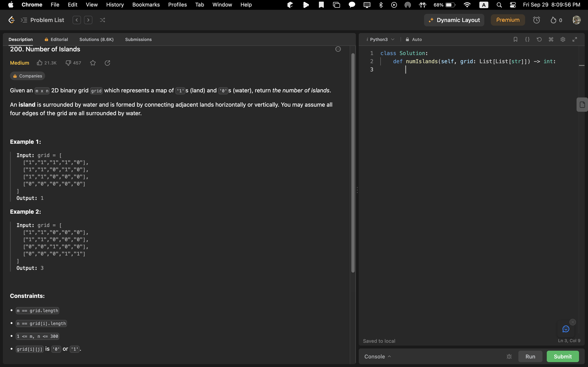Open the Submissions tab
This screenshot has width=588, height=367.
coord(138,39)
